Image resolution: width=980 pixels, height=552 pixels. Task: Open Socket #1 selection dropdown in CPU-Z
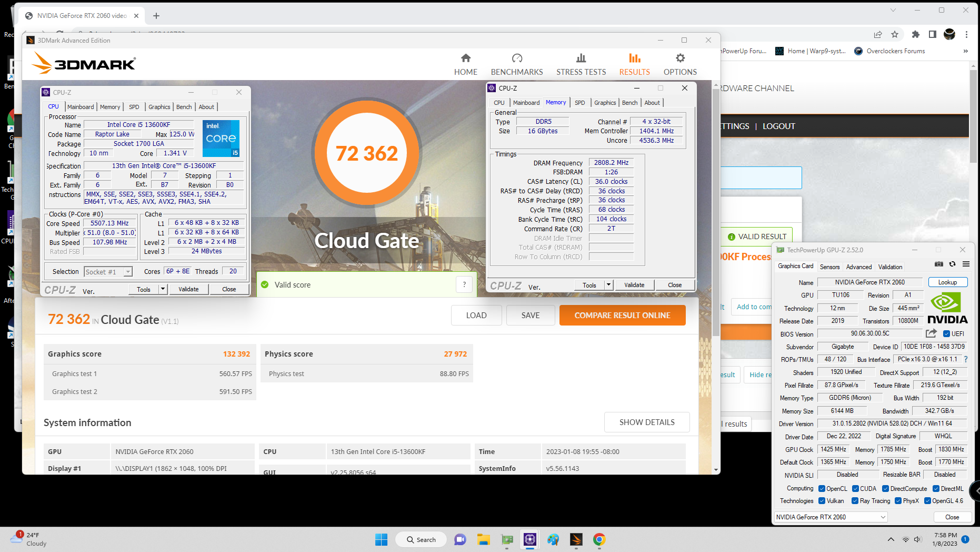(x=108, y=272)
